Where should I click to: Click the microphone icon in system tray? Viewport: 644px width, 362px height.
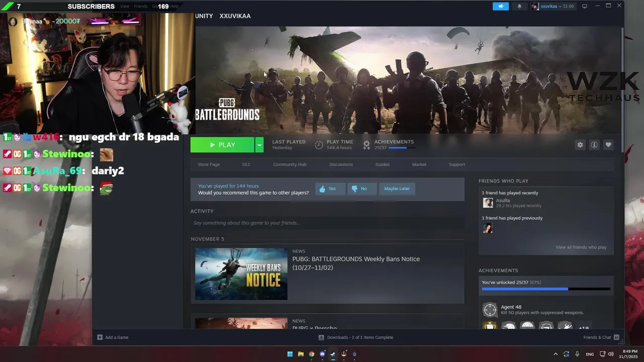point(577,354)
